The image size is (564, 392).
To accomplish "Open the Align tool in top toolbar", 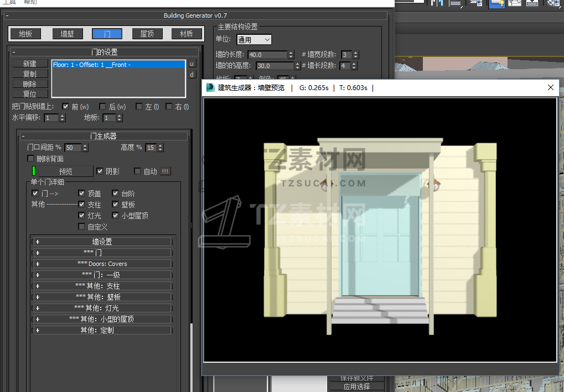I will pos(456,3).
